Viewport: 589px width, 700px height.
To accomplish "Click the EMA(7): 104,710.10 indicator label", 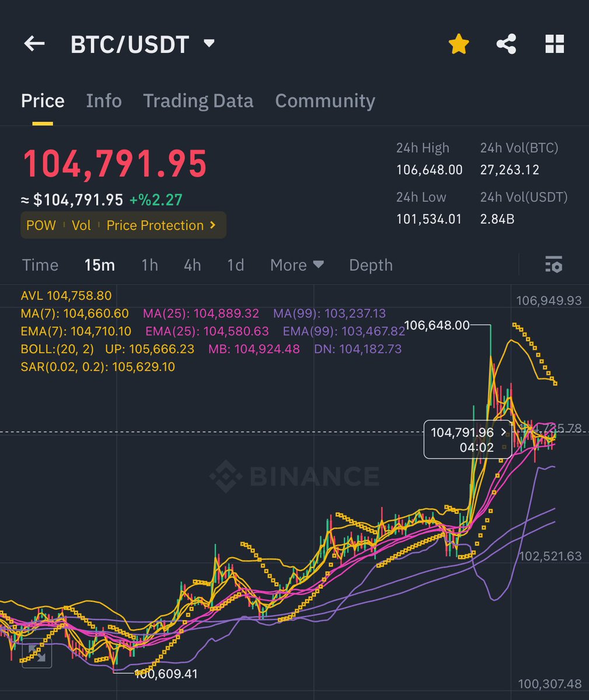I will [x=76, y=331].
